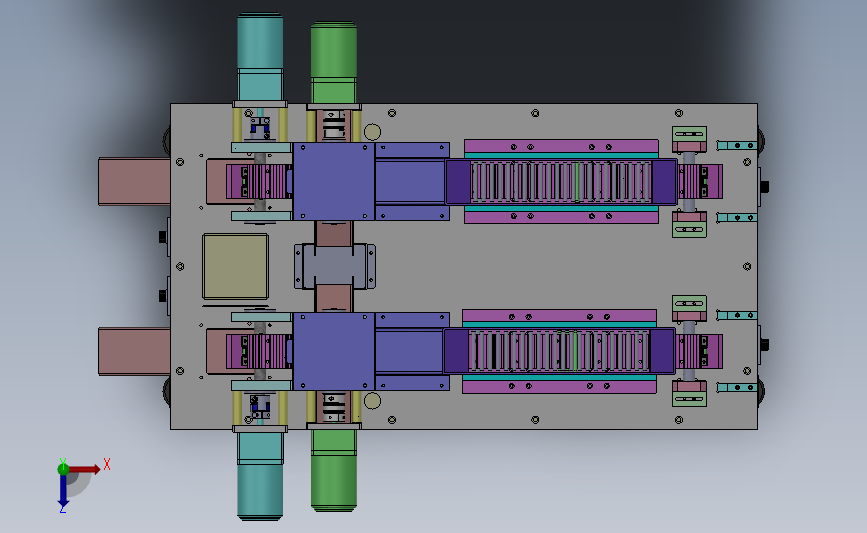Select the olive square cover plate
Viewport: 867px width, 533px height.
click(x=236, y=266)
